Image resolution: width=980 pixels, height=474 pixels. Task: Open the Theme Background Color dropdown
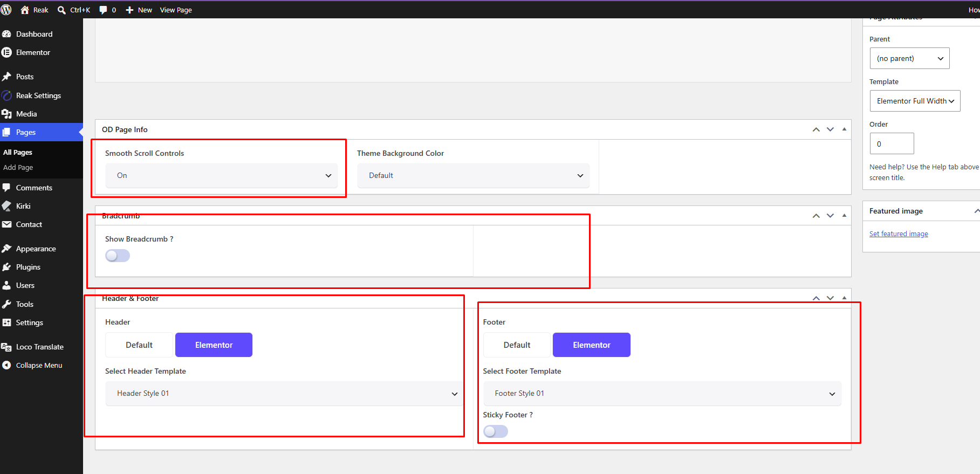473,175
